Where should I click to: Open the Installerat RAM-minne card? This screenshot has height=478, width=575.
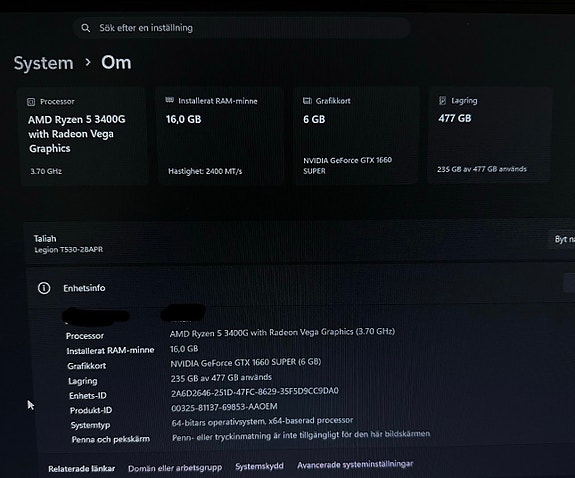tap(221, 136)
